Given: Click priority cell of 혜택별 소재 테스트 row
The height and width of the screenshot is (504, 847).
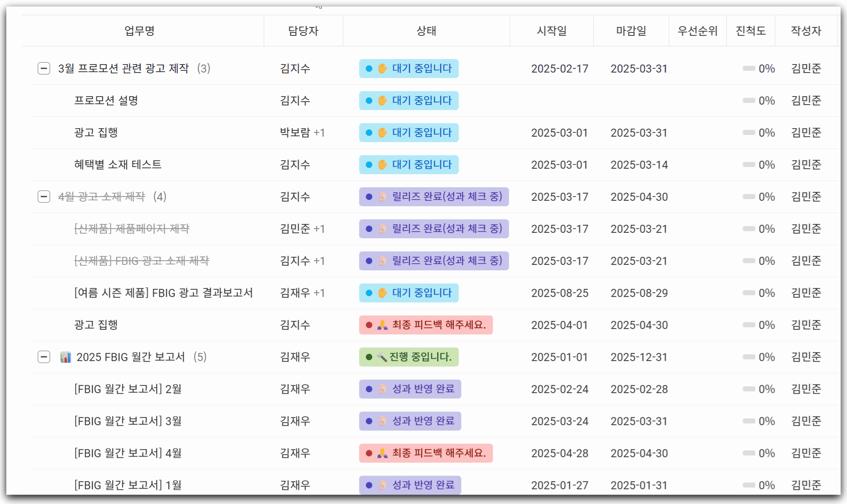Looking at the screenshot, I should click(x=698, y=164).
